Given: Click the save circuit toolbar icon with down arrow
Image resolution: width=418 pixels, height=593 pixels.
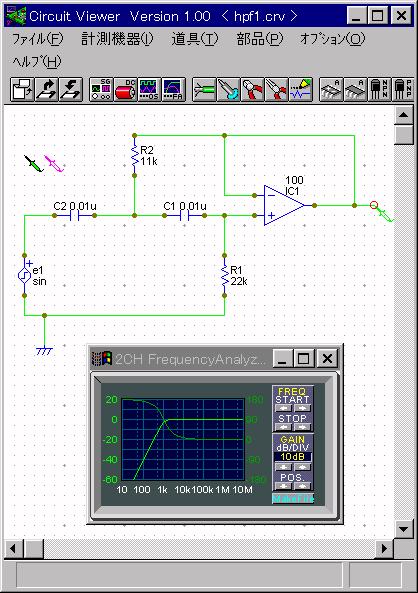Looking at the screenshot, I should tap(70, 90).
